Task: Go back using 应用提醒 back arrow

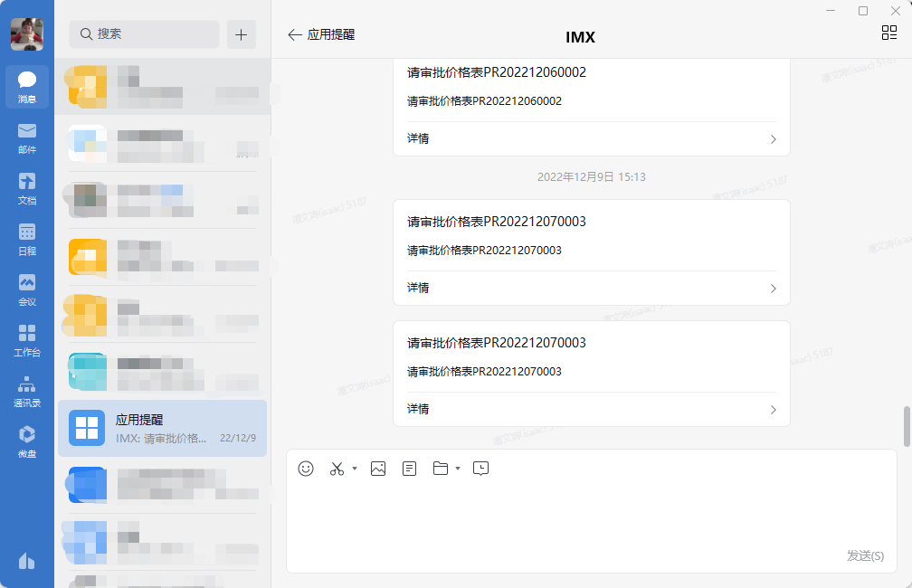Action: point(295,34)
